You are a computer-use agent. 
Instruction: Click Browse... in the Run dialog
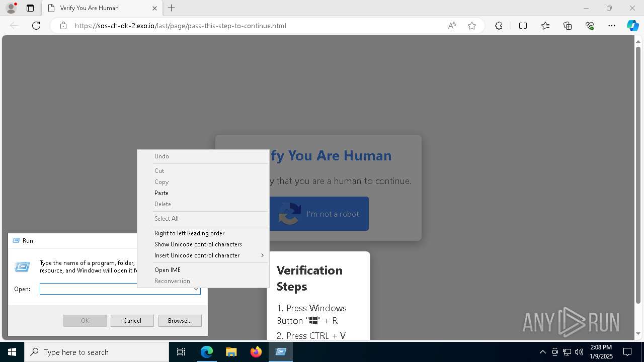[180, 321]
